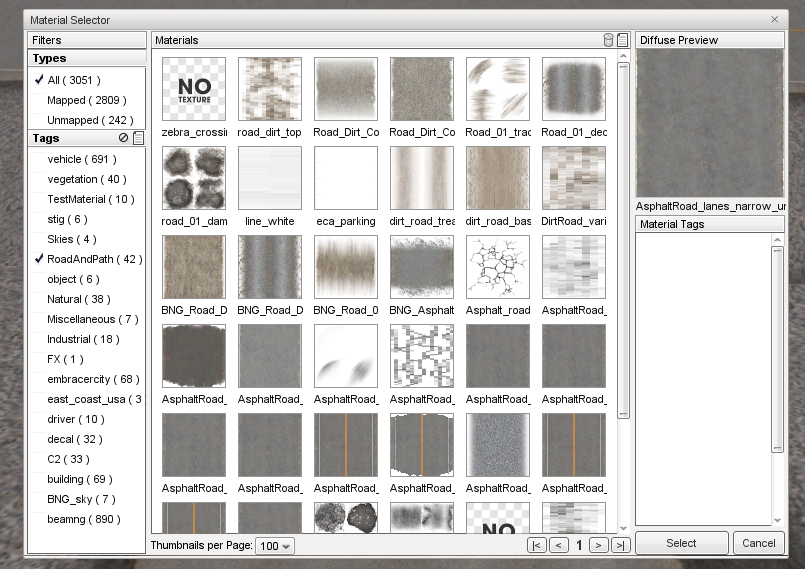Go to last page of thumbnails

[x=620, y=545]
